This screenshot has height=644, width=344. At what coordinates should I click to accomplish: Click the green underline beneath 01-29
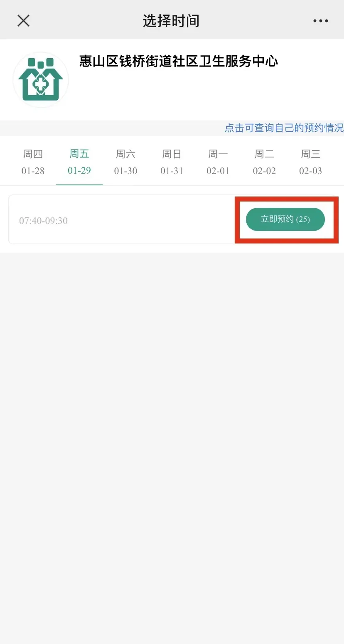point(79,184)
